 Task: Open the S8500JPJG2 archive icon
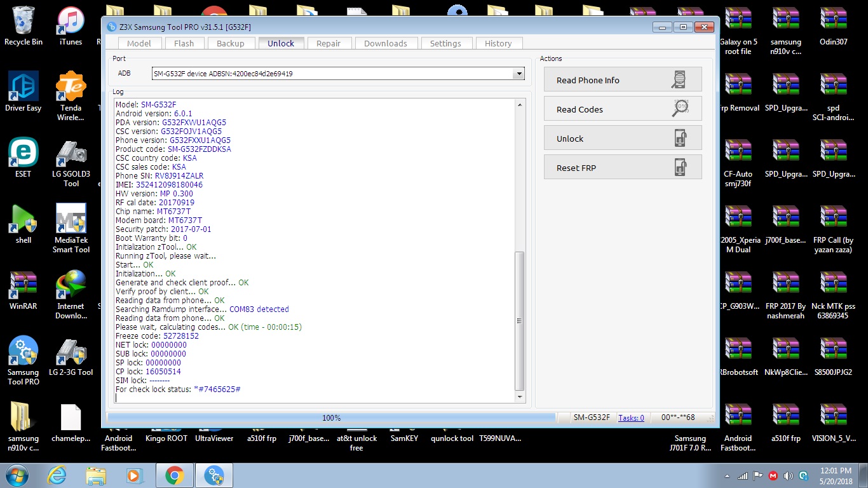click(x=833, y=356)
